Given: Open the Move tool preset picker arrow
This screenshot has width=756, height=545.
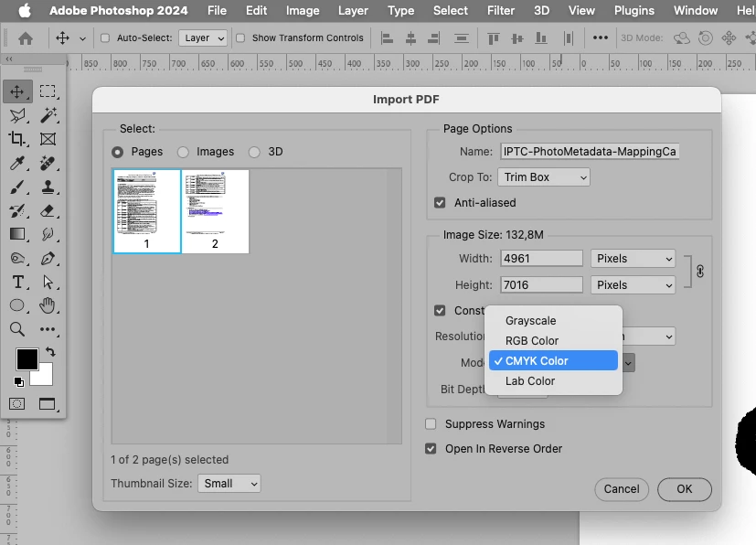Looking at the screenshot, I should (x=82, y=38).
